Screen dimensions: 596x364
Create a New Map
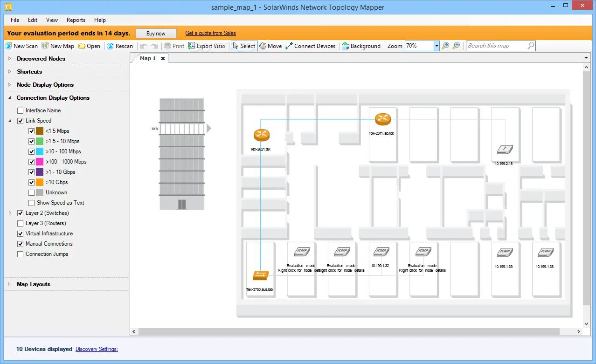click(58, 46)
